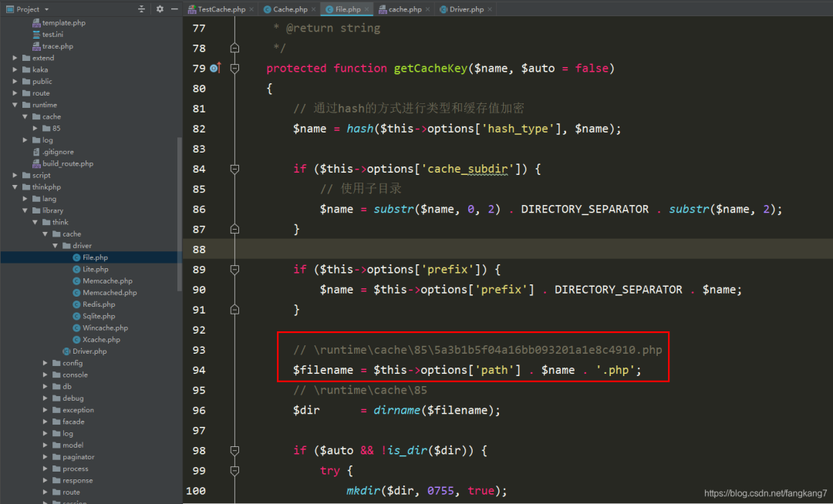This screenshot has height=504, width=833.
Task: Hide the Project panel with minimize icon
Action: click(x=174, y=9)
